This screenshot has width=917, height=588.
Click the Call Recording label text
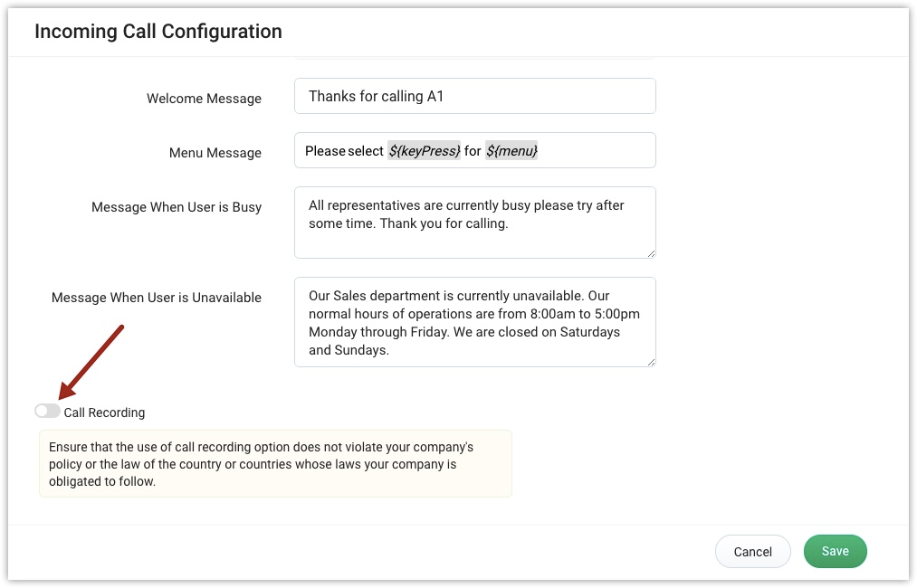104,413
